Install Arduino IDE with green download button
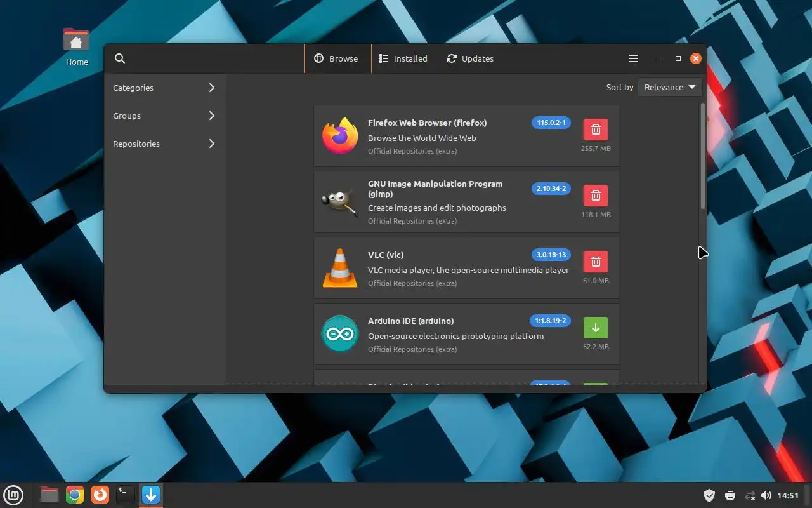Viewport: 812px width, 508px height. pyautogui.click(x=596, y=328)
